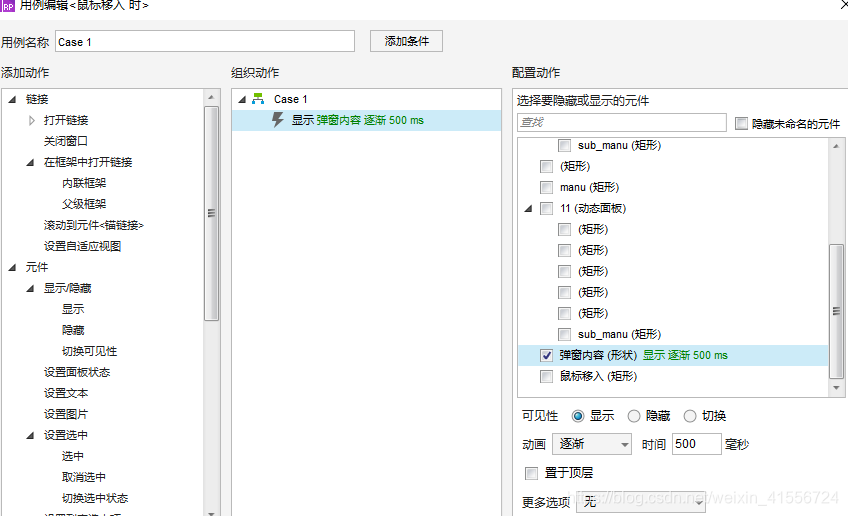Collapse the 设置选中 tree node
Image resolution: width=848 pixels, height=516 pixels.
click(30, 435)
